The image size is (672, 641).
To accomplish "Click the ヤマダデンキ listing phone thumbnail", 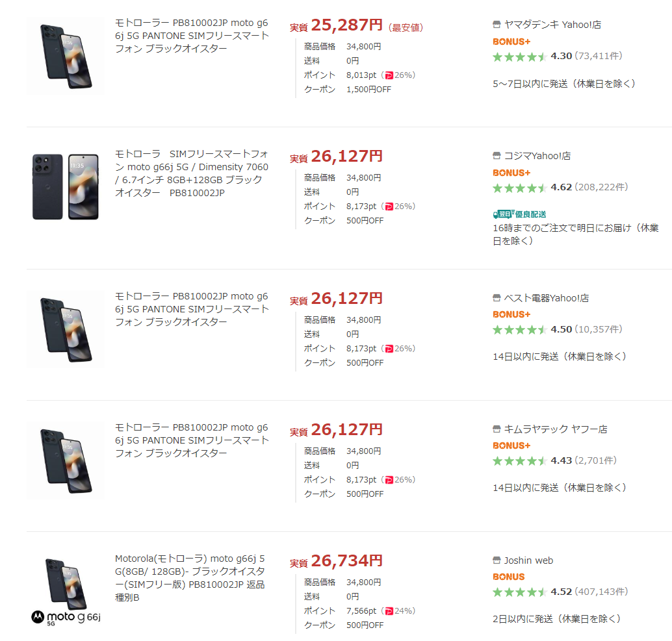I will 65,57.
